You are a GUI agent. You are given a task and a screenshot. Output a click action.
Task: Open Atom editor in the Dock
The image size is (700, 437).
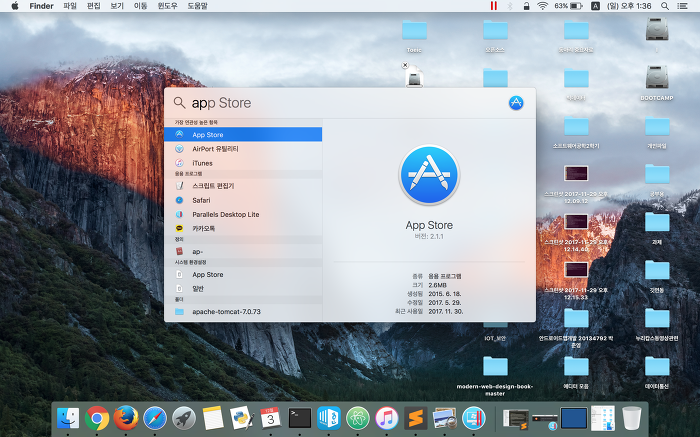coord(358,419)
